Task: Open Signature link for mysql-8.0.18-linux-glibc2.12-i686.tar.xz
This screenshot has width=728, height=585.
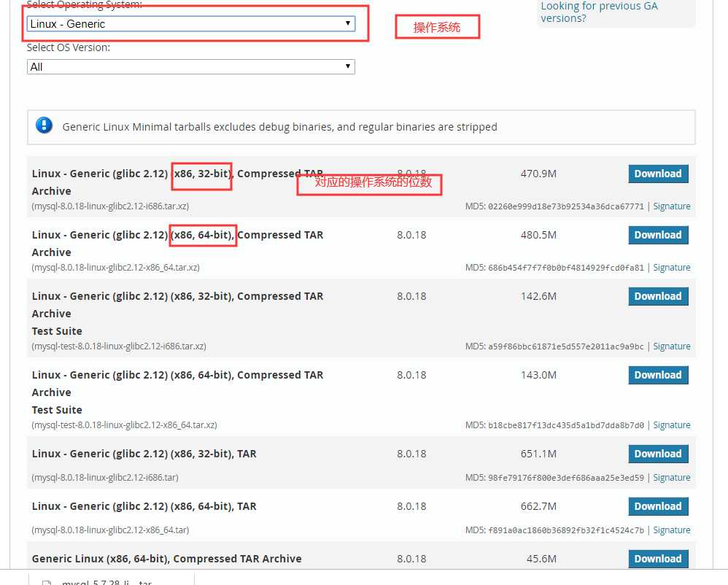Action: pos(671,206)
